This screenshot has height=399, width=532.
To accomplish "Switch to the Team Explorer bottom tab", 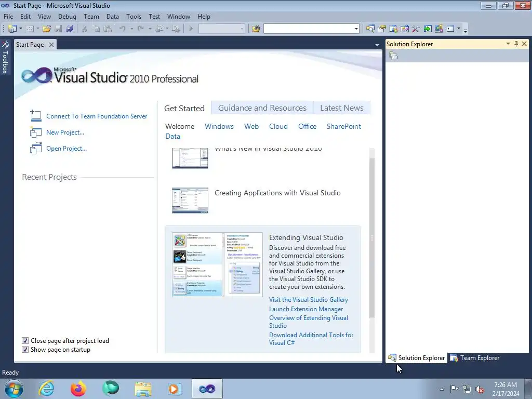I will pyautogui.click(x=475, y=358).
